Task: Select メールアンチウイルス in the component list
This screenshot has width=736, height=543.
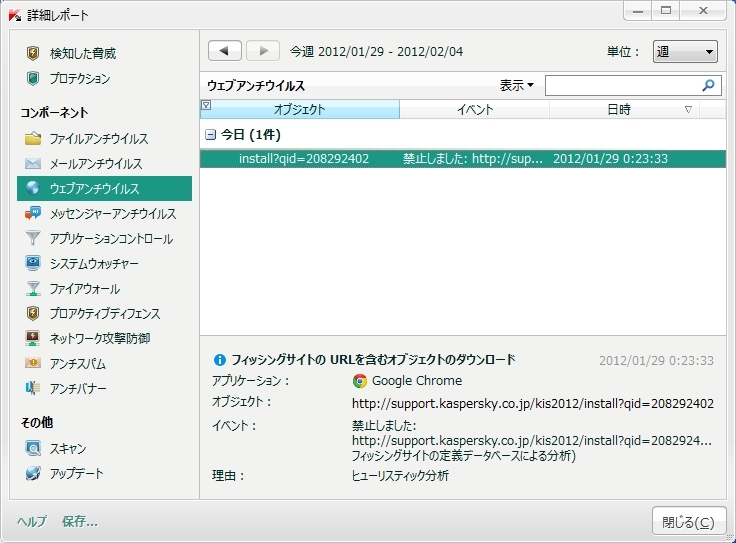Action: (x=96, y=163)
